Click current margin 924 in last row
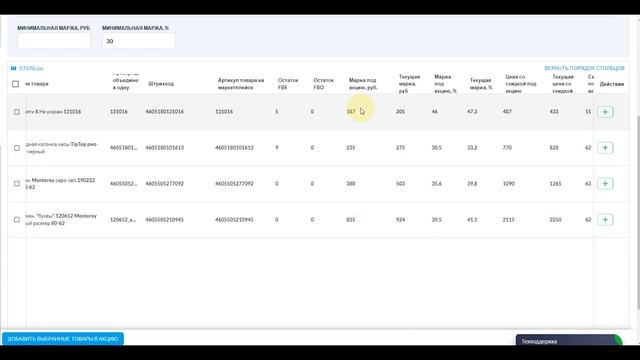 tap(400, 220)
